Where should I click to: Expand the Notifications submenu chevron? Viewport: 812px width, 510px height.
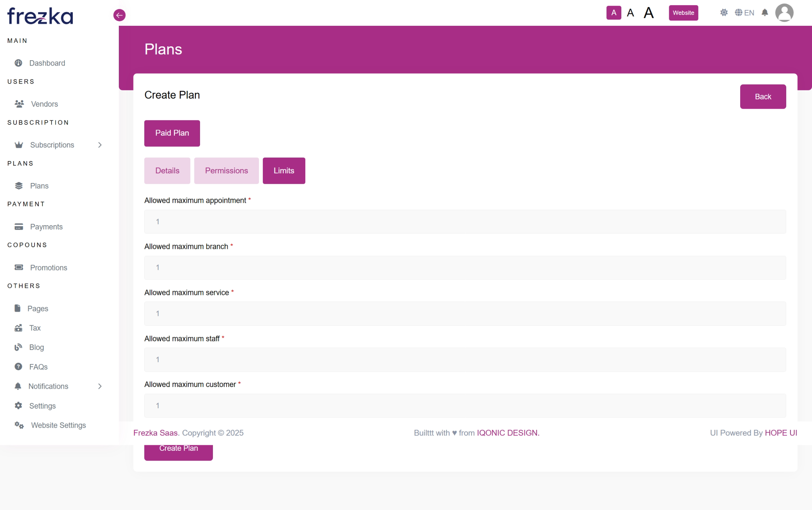(x=100, y=386)
